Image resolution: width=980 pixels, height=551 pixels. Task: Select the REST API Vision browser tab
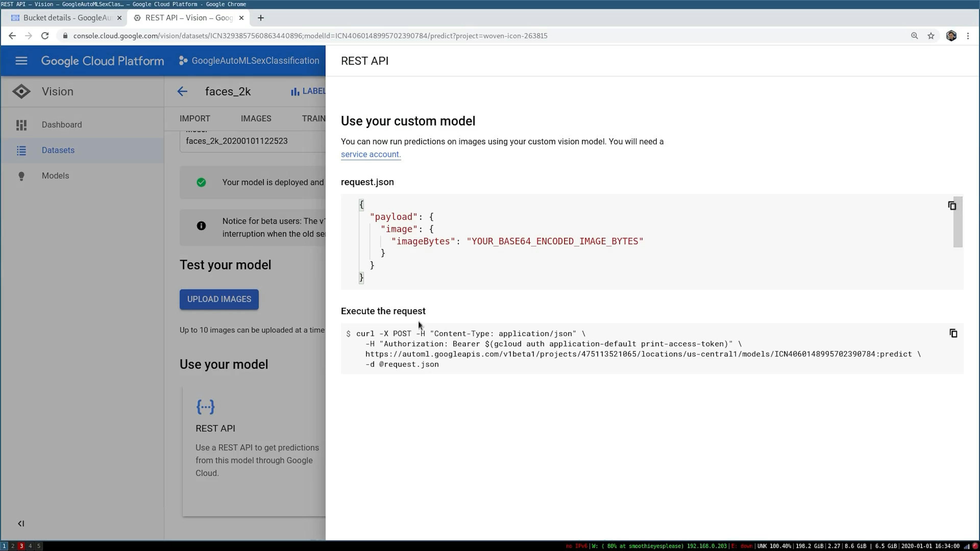189,18
